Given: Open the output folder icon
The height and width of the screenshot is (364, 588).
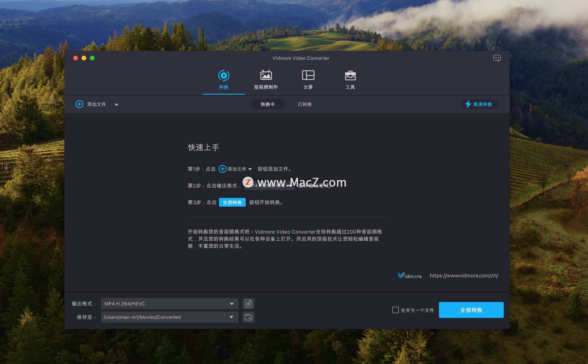Looking at the screenshot, I should [248, 317].
